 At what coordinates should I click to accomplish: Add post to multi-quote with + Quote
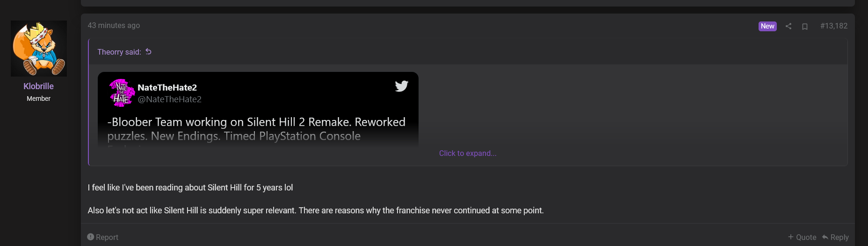802,237
